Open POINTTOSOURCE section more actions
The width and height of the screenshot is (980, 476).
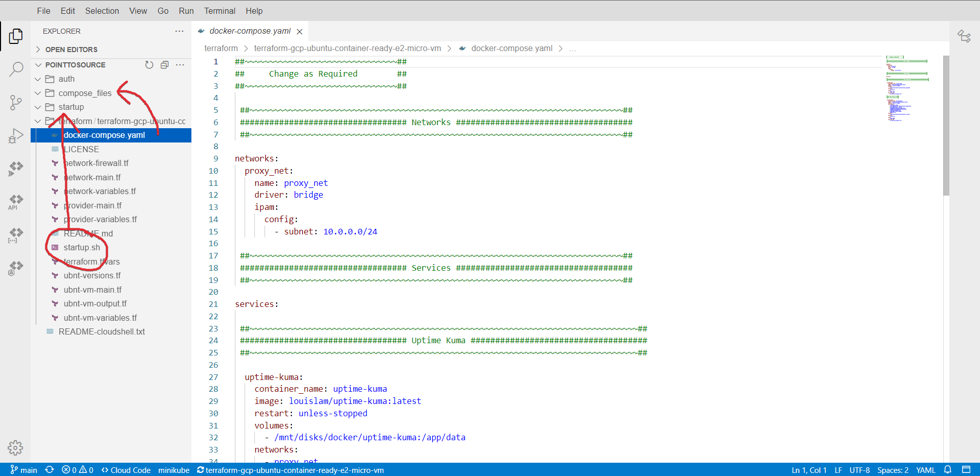click(x=180, y=65)
